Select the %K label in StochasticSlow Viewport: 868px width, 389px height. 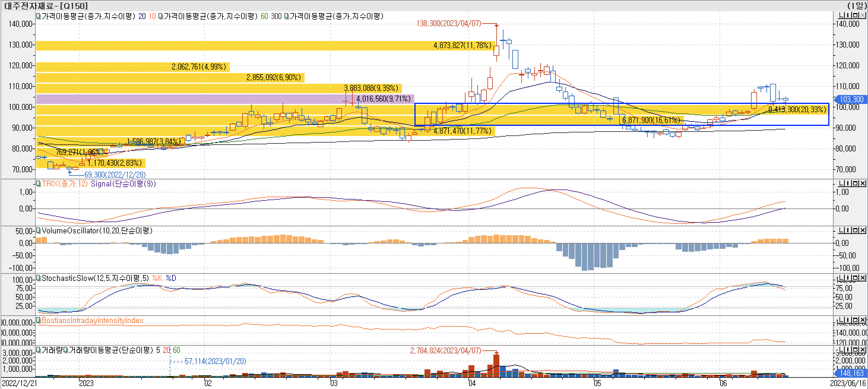(x=157, y=278)
